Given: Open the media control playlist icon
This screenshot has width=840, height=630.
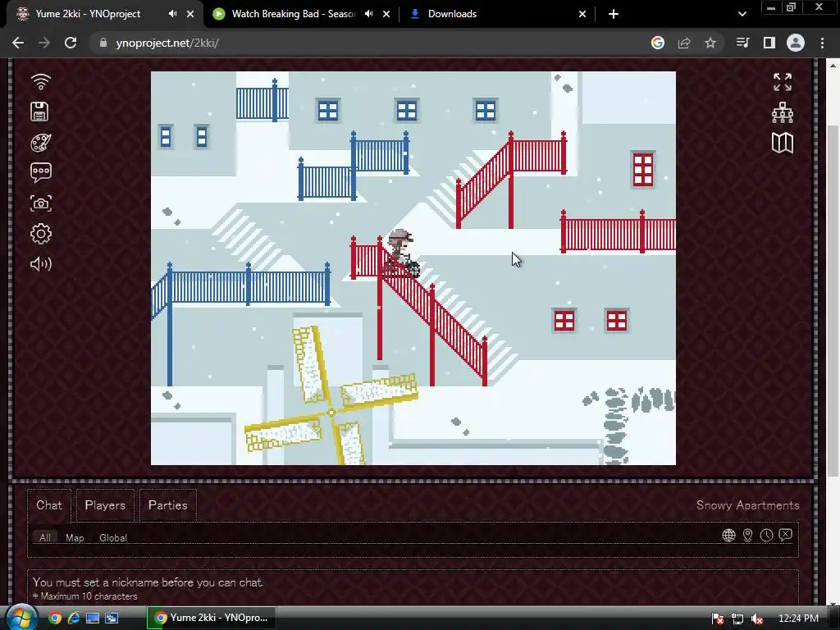Looking at the screenshot, I should point(742,43).
